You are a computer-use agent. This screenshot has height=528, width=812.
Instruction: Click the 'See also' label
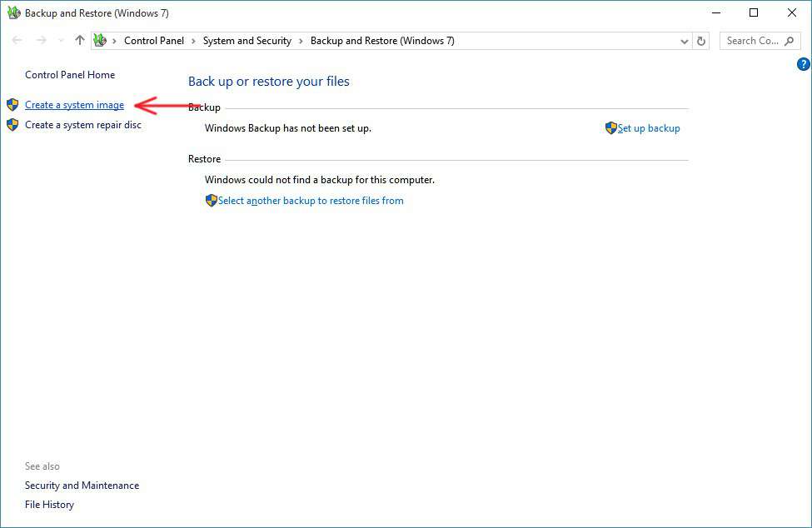pyautogui.click(x=42, y=466)
